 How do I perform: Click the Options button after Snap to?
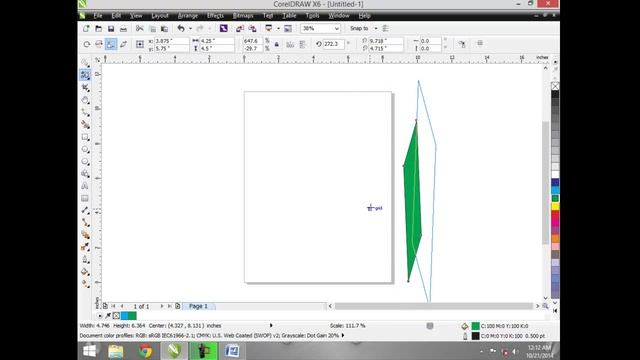pyautogui.click(x=386, y=29)
